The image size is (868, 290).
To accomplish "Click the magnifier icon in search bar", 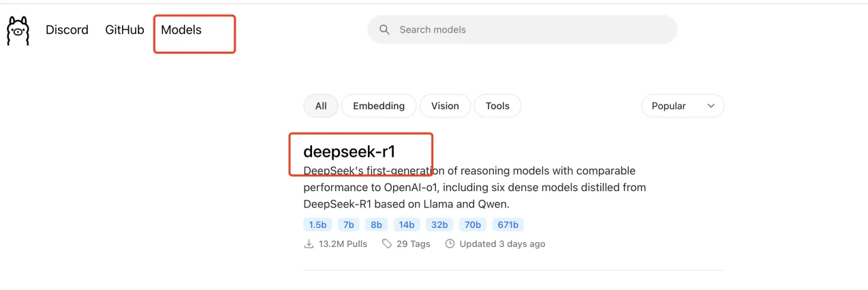I will [x=385, y=30].
